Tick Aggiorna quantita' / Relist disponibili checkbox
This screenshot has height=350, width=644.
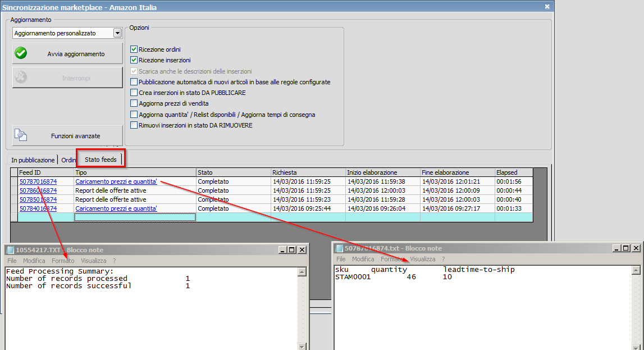(x=134, y=114)
